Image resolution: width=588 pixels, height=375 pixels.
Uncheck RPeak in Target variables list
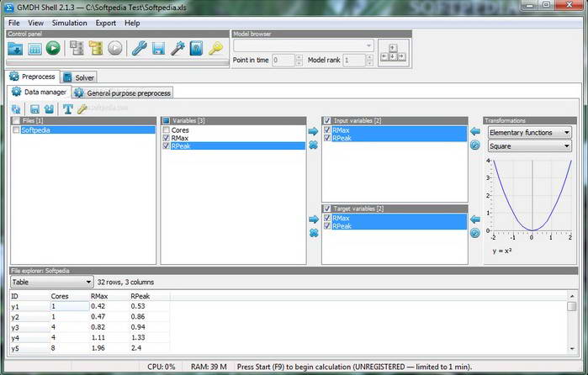click(x=327, y=226)
